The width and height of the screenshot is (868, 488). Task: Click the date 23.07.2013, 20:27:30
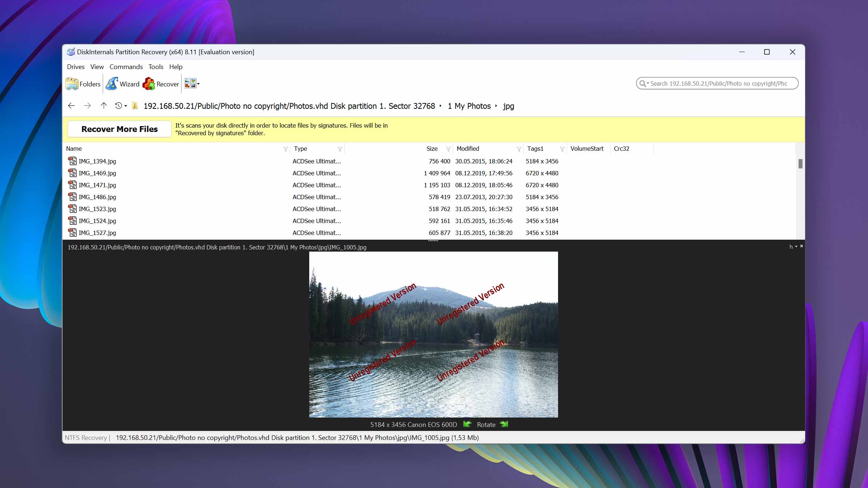pos(484,197)
